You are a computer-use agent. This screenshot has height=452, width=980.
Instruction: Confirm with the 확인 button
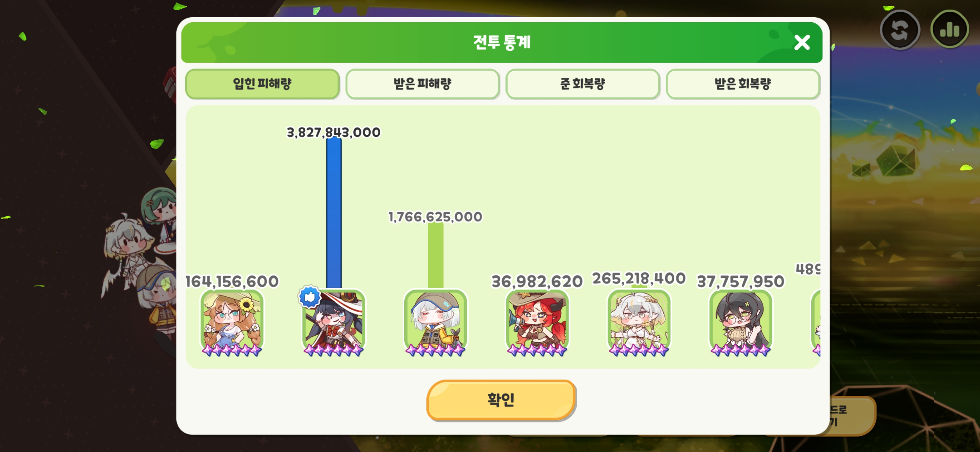coord(501,400)
